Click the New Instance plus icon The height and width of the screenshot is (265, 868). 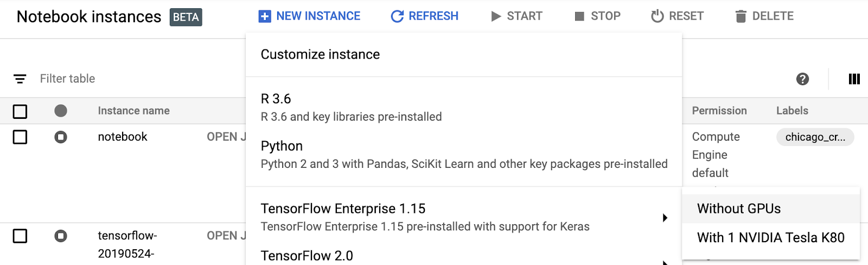point(265,16)
